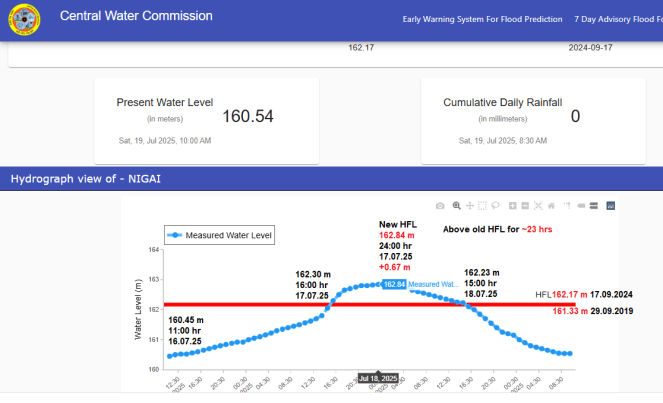This screenshot has height=403, width=663.
Task: Select the Zoom tool in chart toolbar
Action: click(x=457, y=206)
